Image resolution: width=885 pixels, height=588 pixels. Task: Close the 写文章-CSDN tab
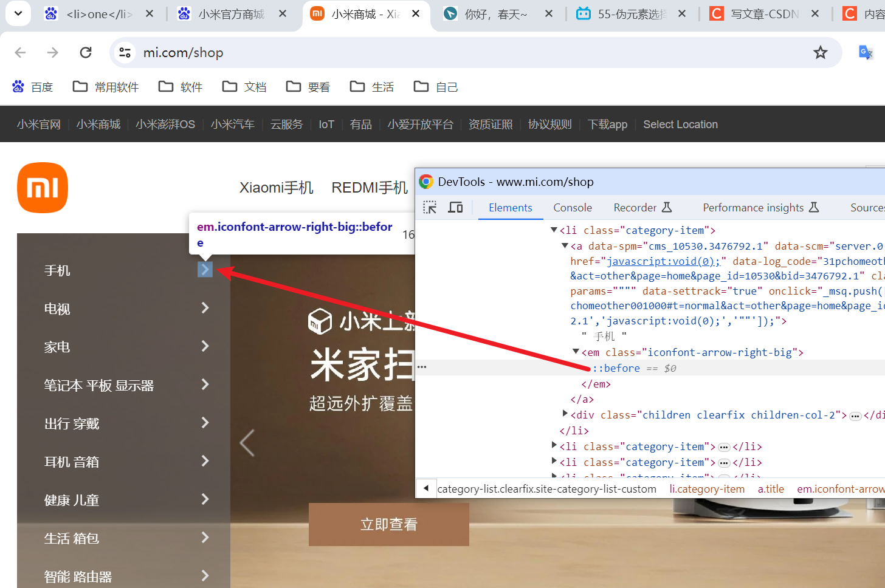815,13
